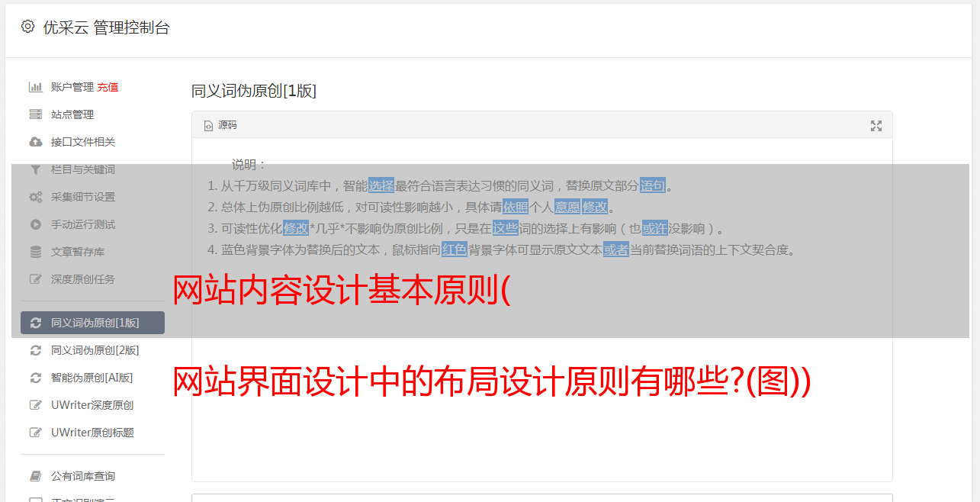Screen dimensions: 980x502
Task: Click the edit icon beside UWriter深度原创
Action: coord(35,405)
